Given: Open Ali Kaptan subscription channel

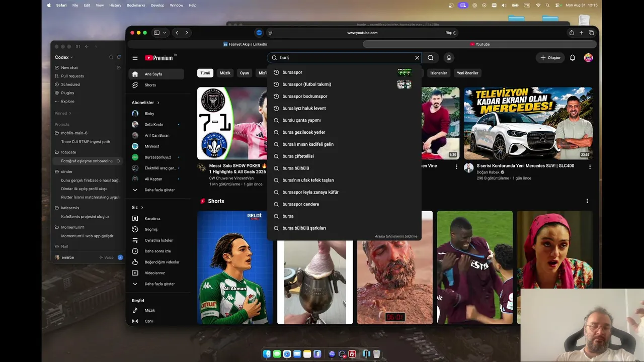Looking at the screenshot, I should [x=156, y=179].
